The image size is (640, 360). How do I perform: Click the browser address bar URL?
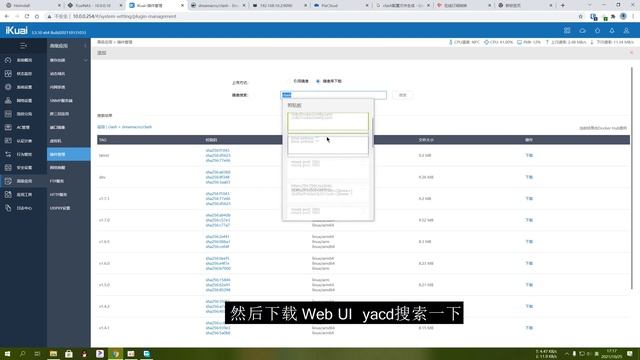click(124, 16)
